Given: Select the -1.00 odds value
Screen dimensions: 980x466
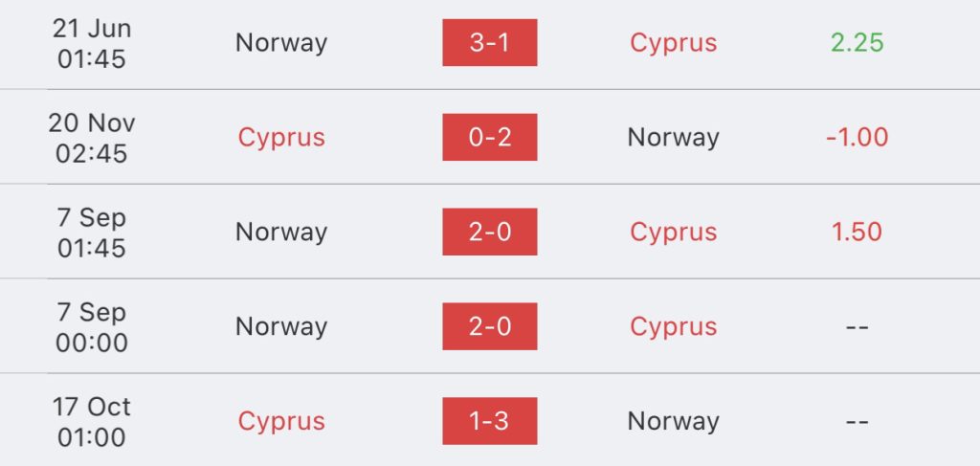Looking at the screenshot, I should pos(857,138).
